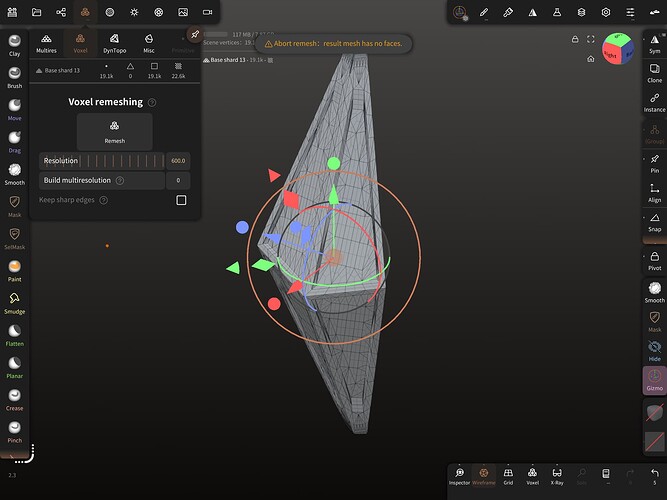Select the Mask tool in left toolbar

(14, 206)
